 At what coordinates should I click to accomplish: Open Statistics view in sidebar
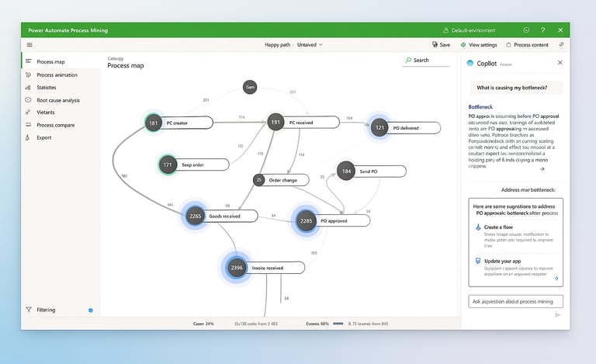(47, 88)
